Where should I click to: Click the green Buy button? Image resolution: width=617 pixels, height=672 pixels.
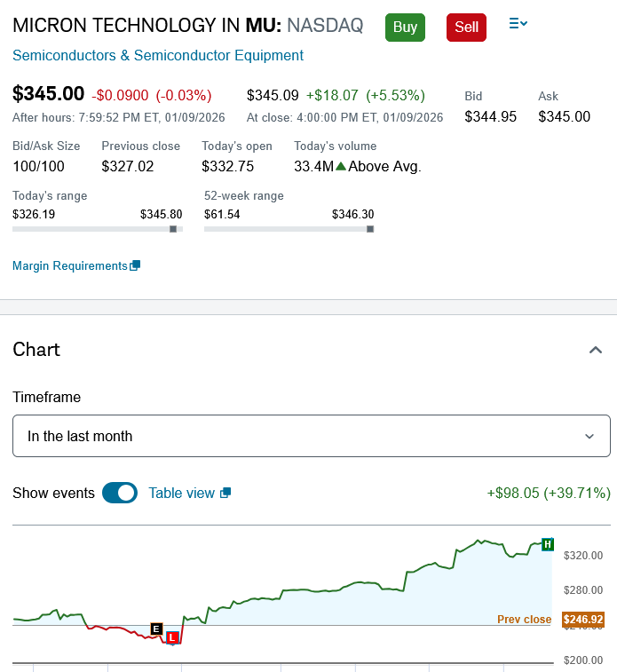click(x=405, y=27)
